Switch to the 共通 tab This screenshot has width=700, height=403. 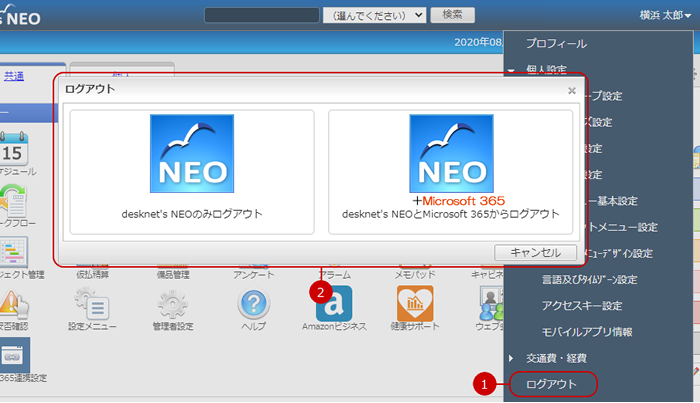click(14, 75)
